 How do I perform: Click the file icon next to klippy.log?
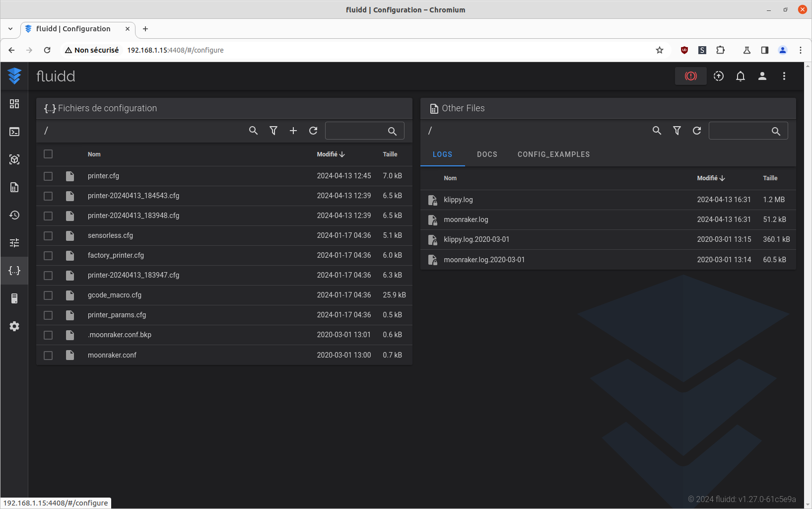pos(433,200)
